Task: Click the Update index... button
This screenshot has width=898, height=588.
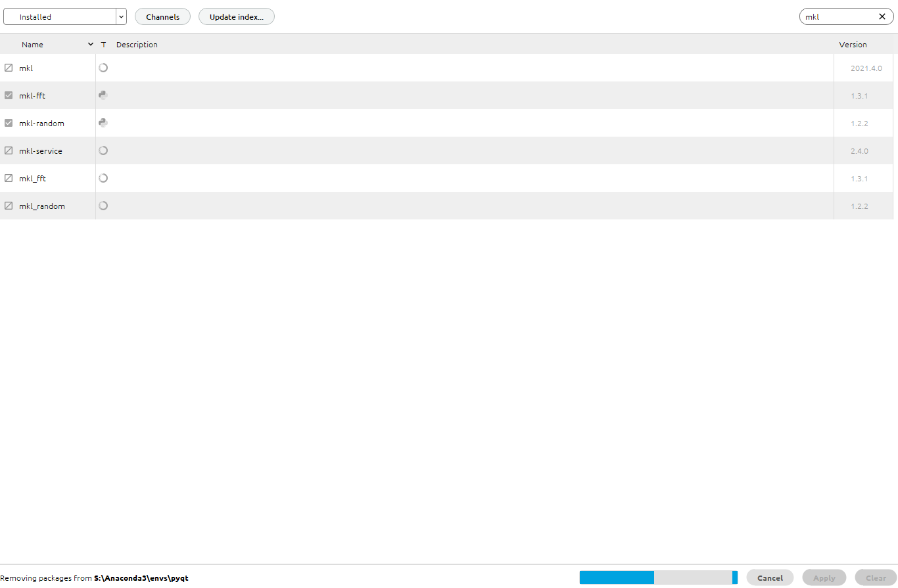Action: [x=237, y=17]
